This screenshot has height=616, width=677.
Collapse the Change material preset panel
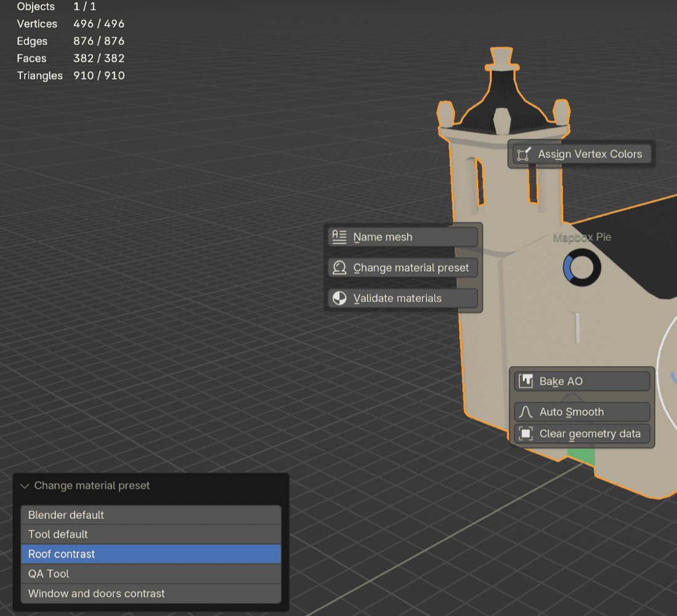[x=25, y=486]
